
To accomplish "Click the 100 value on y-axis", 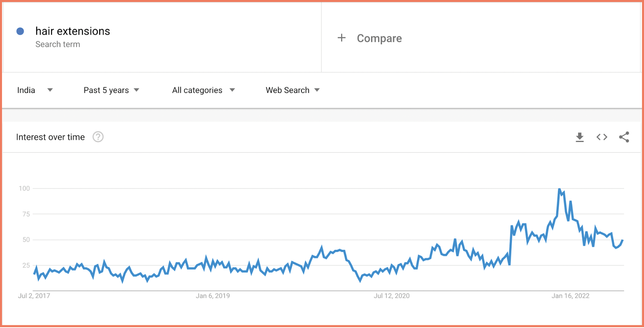I will point(25,188).
